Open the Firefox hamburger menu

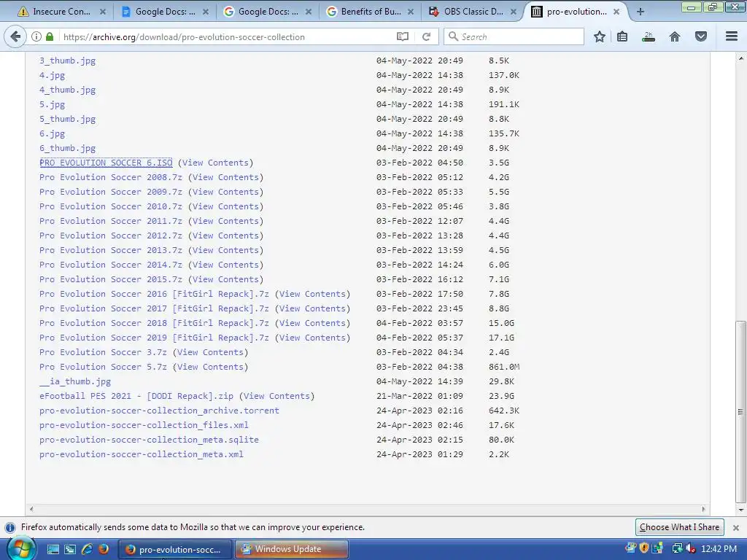pos(732,36)
